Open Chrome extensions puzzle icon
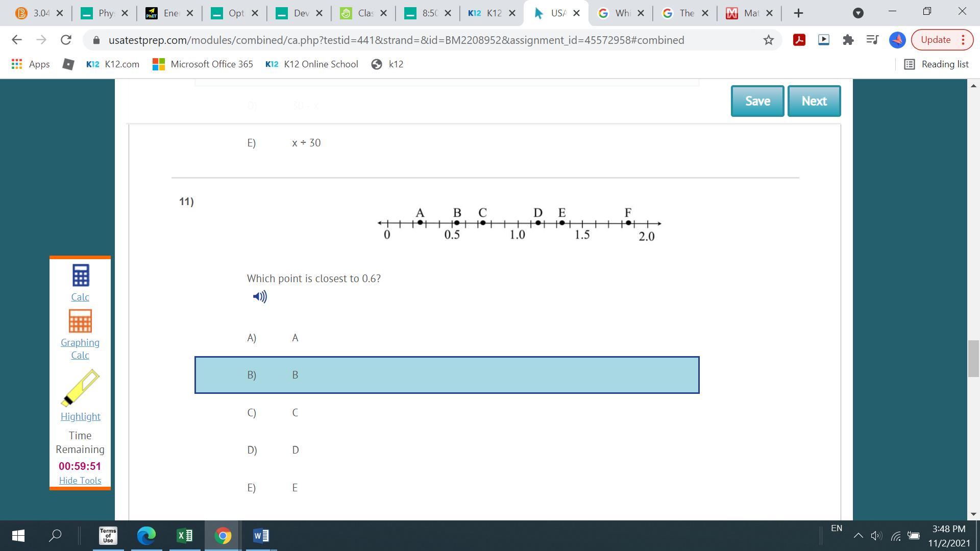 coord(848,40)
